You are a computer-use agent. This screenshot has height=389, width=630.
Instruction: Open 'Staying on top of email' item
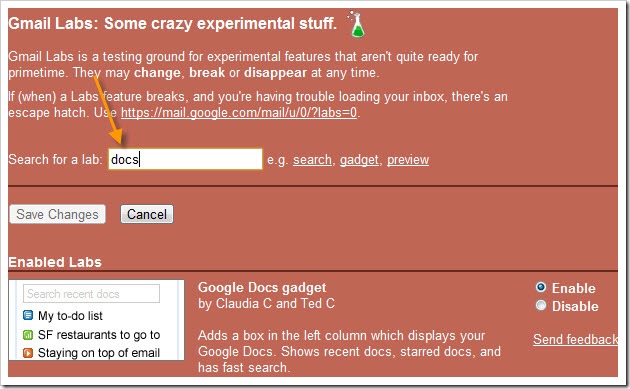click(x=99, y=353)
